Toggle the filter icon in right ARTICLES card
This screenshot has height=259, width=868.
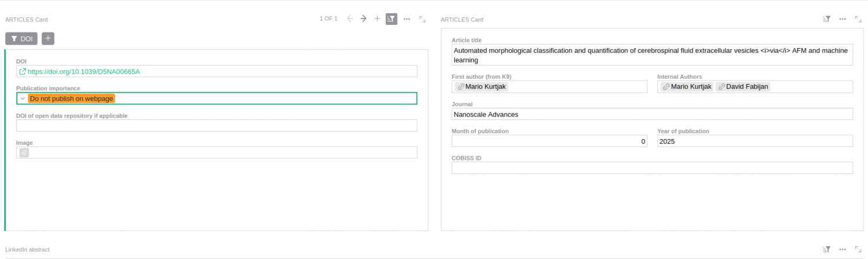[x=827, y=19]
